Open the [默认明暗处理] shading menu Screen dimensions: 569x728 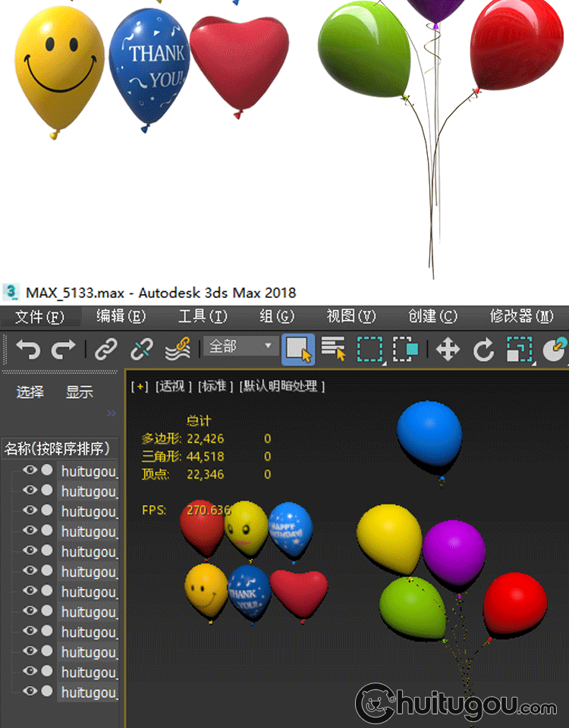[x=282, y=386]
